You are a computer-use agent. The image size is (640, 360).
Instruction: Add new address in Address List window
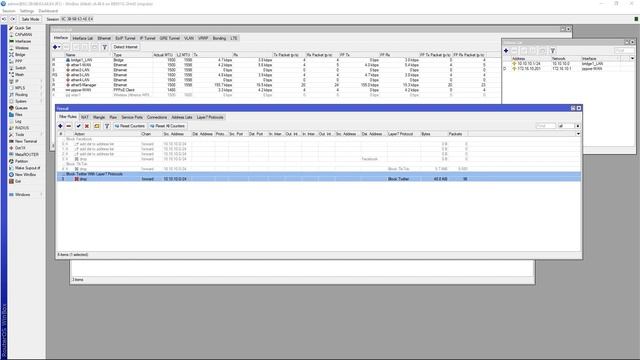pos(506,51)
